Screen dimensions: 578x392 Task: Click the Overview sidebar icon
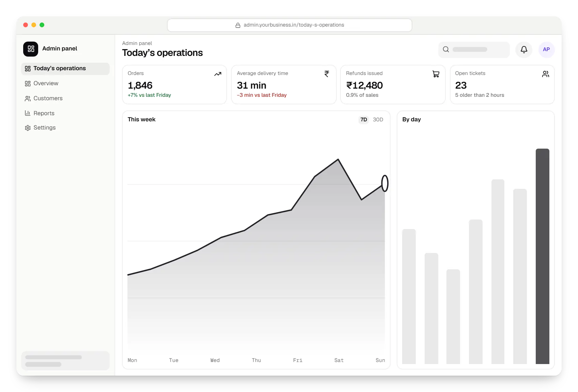point(28,84)
